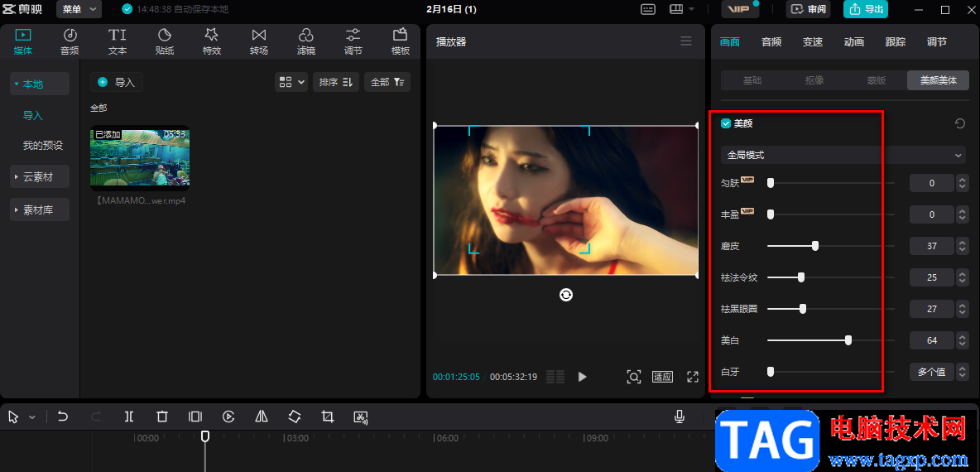Uncheck the 美颜 checkbox
This screenshot has height=472, width=980.
tap(726, 123)
